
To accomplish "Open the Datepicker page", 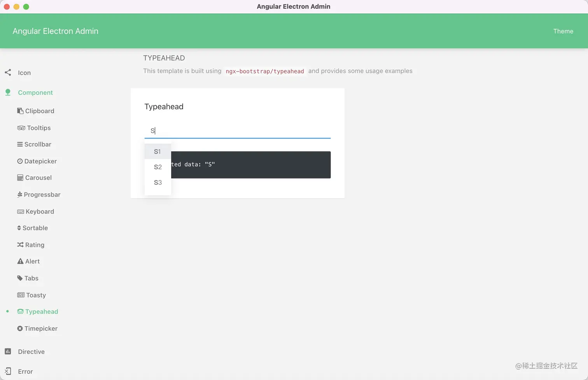I will (40, 161).
